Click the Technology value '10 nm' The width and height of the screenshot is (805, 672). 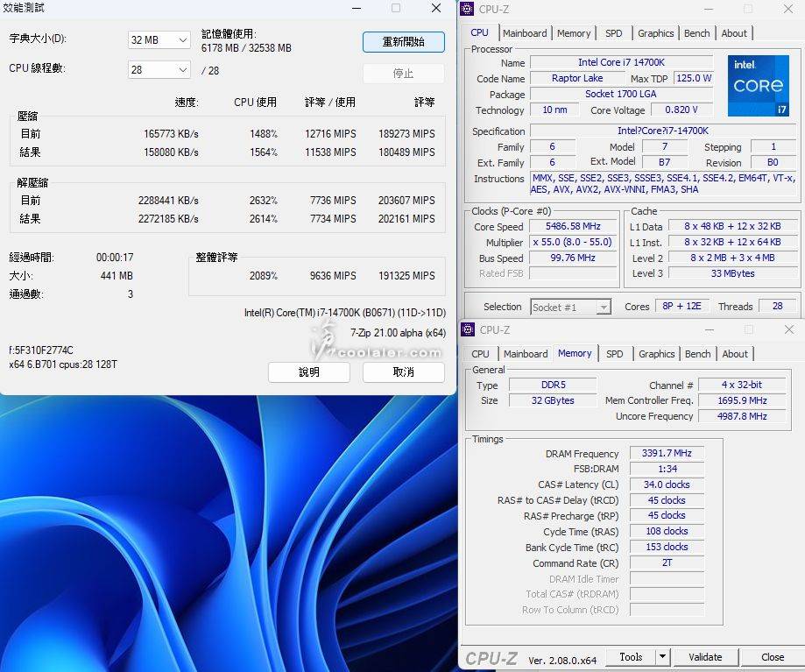(554, 110)
